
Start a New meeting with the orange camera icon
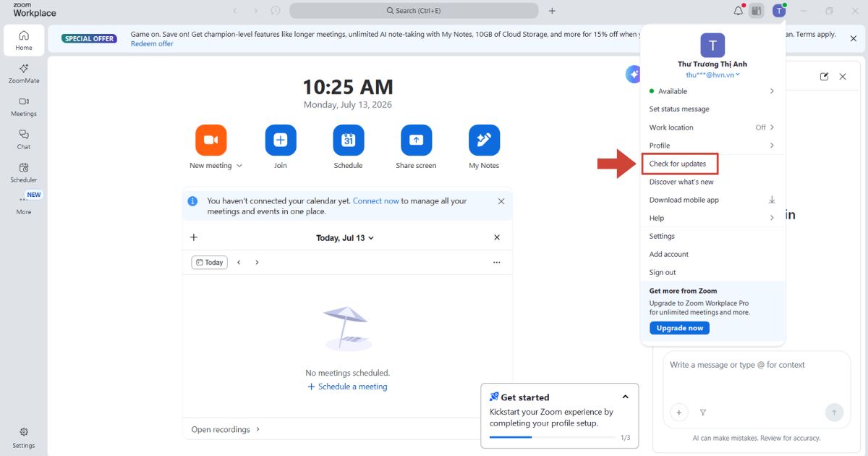[x=211, y=140]
